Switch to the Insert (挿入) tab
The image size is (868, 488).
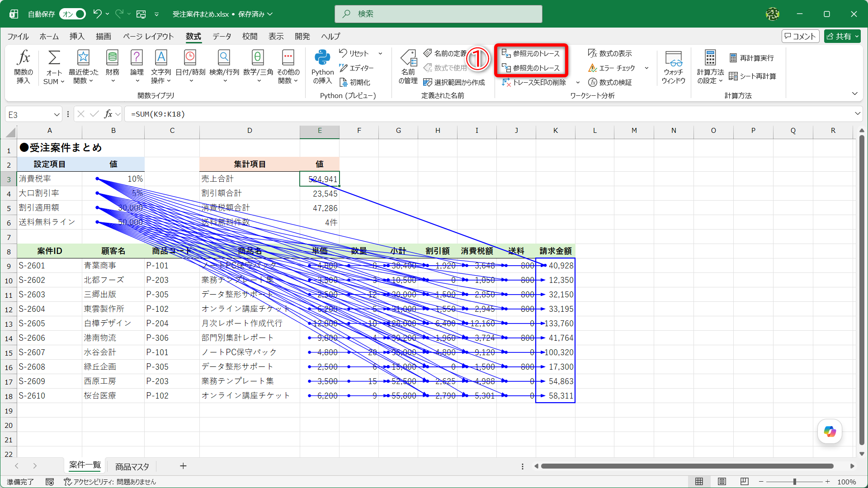click(x=77, y=36)
